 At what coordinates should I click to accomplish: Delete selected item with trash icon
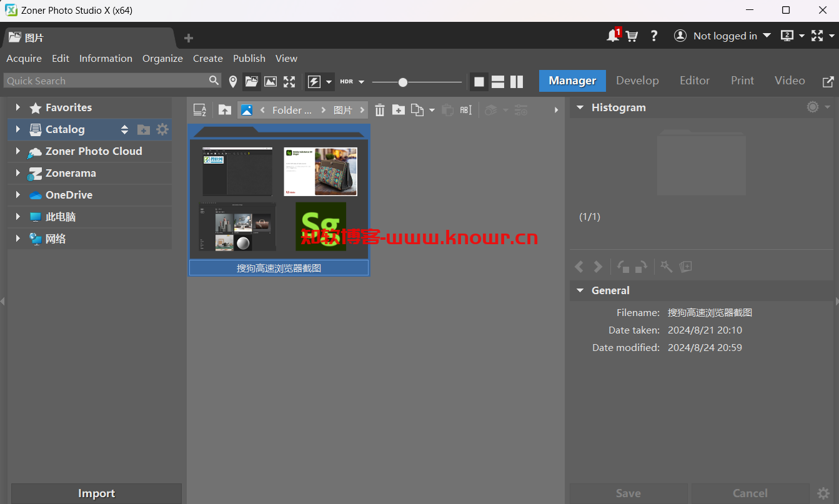[380, 110]
